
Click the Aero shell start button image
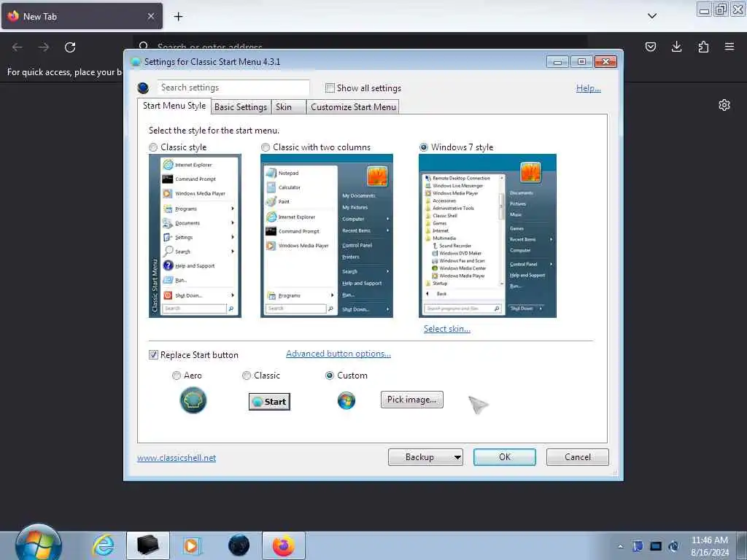pos(193,400)
